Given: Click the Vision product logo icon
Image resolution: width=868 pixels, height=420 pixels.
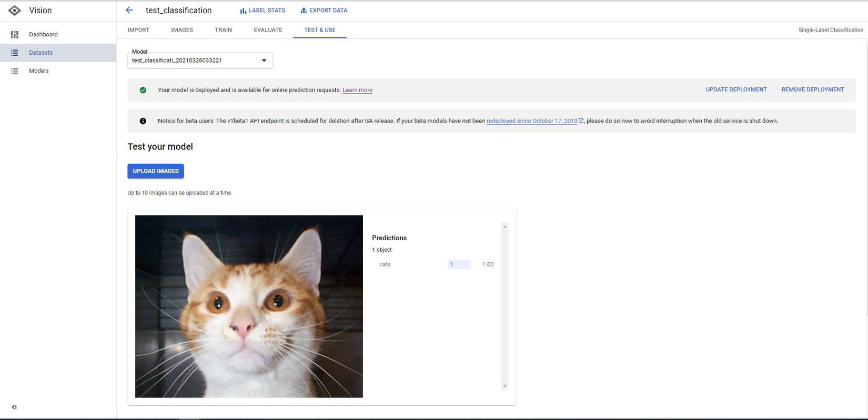Looking at the screenshot, I should point(15,11).
